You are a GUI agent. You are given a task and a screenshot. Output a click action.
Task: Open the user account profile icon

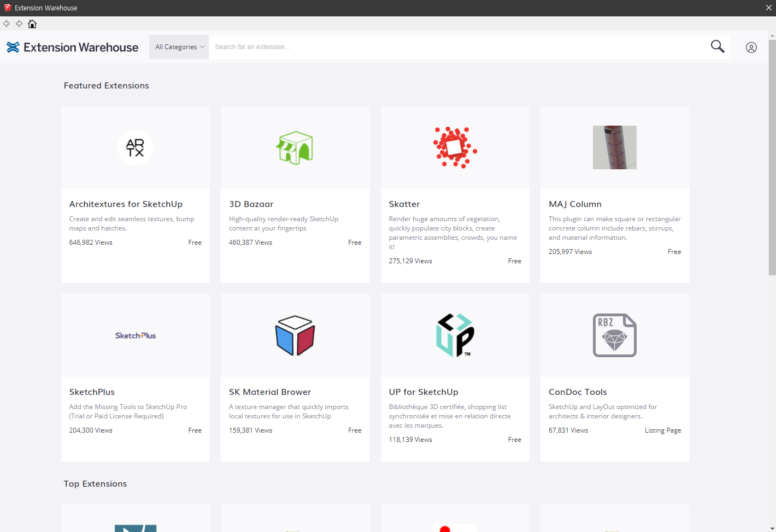point(751,48)
